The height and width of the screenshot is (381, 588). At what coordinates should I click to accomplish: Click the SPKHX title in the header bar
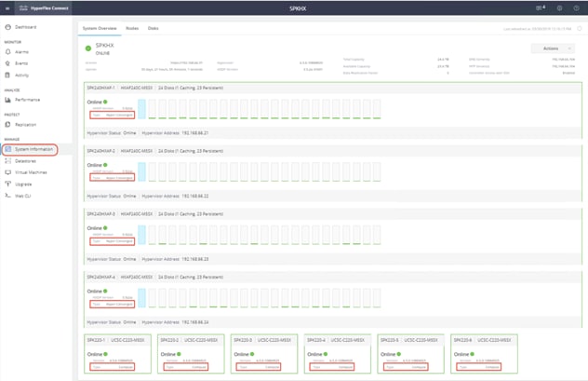tap(298, 8)
